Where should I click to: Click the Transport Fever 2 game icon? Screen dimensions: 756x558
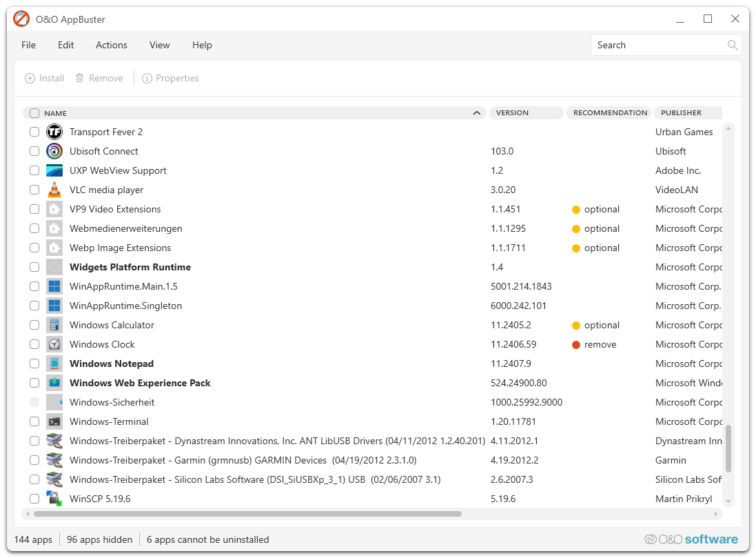pyautogui.click(x=54, y=132)
